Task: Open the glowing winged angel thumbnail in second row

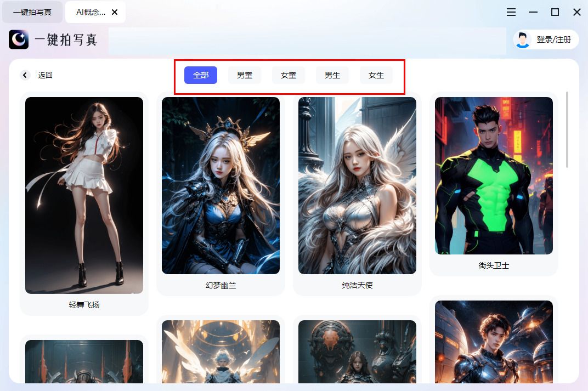Action: click(x=220, y=352)
